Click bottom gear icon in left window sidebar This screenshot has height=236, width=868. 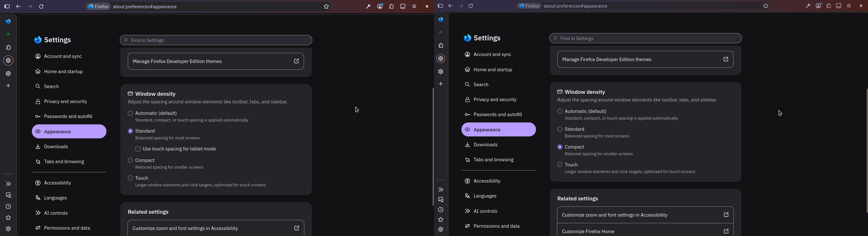pos(8,229)
